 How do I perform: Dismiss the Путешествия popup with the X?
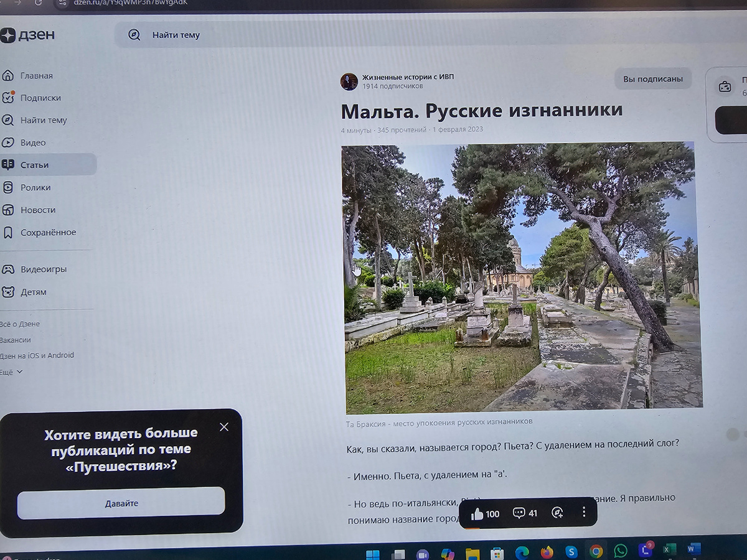(x=224, y=427)
